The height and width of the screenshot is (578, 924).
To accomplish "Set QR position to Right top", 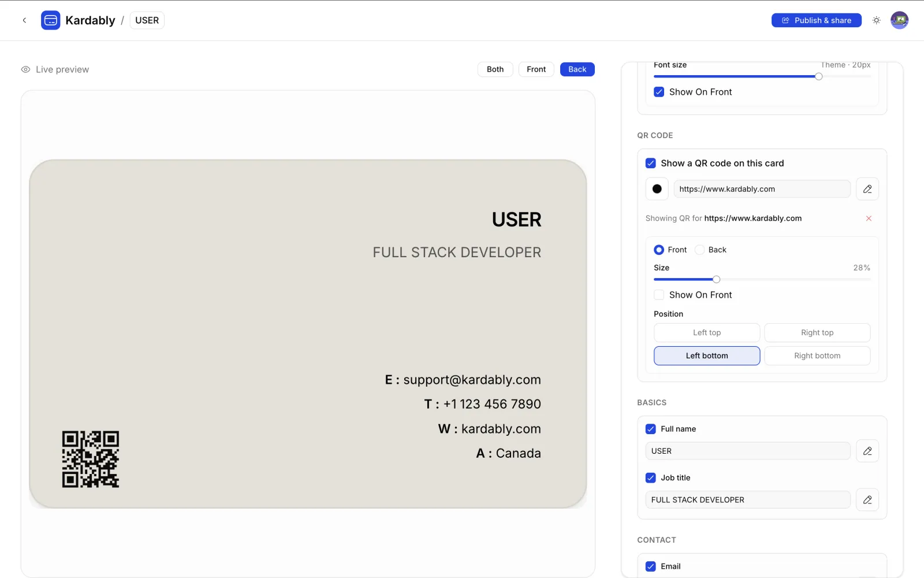I will tap(817, 332).
